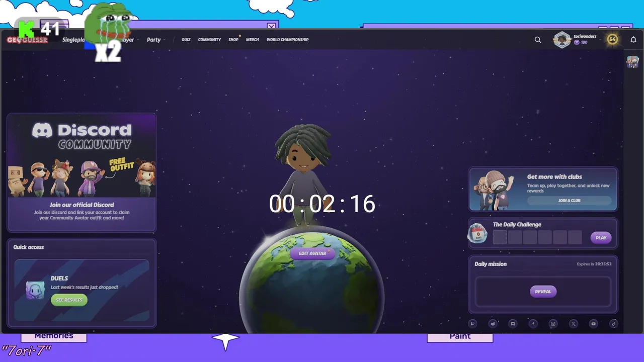644x362 pixels.
Task: Open GeoGuessr TikTok icon
Action: (613, 324)
